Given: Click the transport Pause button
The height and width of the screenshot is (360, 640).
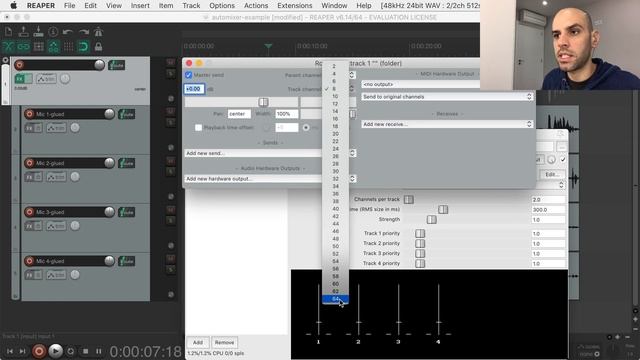Looking at the screenshot, I should point(99,351).
